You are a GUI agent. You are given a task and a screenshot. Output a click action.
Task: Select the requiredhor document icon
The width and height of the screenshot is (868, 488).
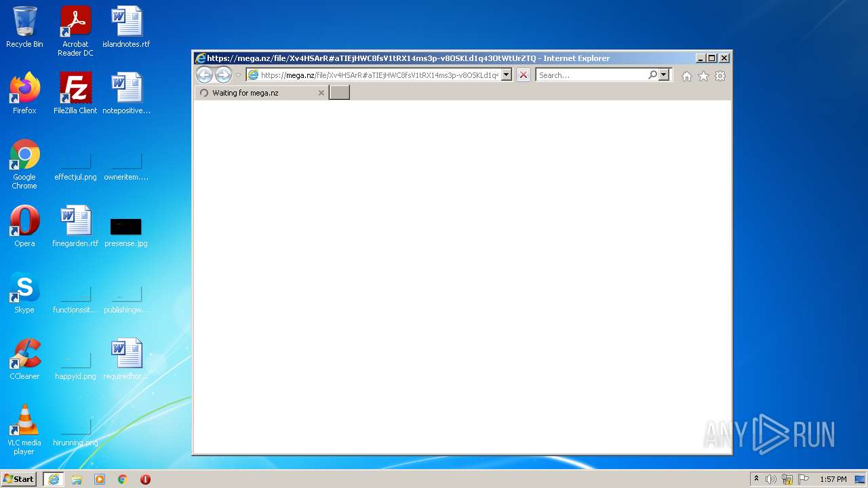pos(126,359)
